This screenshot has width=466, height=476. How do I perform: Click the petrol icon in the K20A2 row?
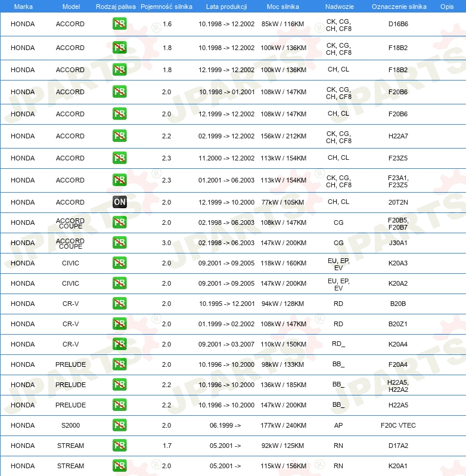click(119, 283)
